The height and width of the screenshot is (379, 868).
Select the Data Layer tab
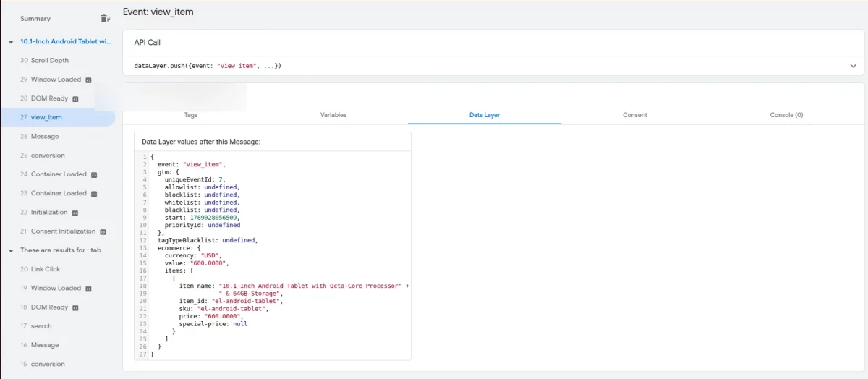click(x=485, y=115)
